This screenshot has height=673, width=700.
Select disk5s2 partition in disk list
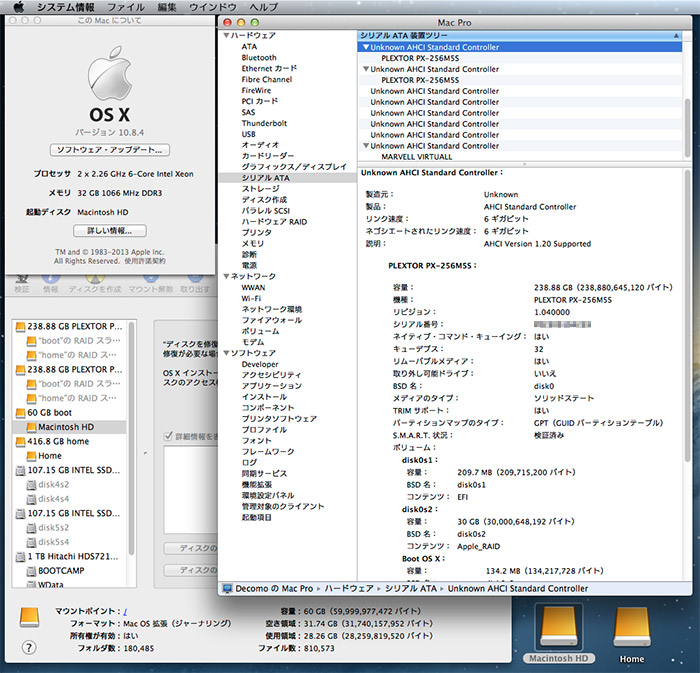[70, 528]
